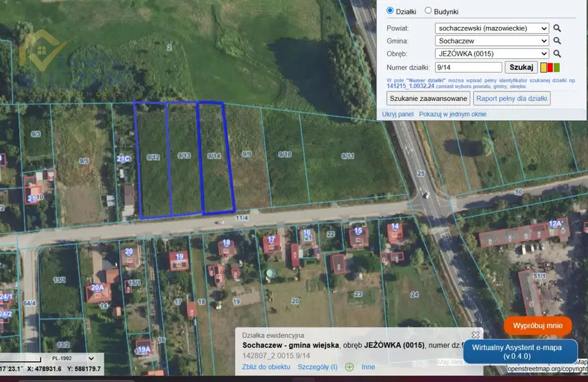This screenshot has height=382, width=588.
Task: Pick the green highlight color swatch
Action: click(x=557, y=67)
